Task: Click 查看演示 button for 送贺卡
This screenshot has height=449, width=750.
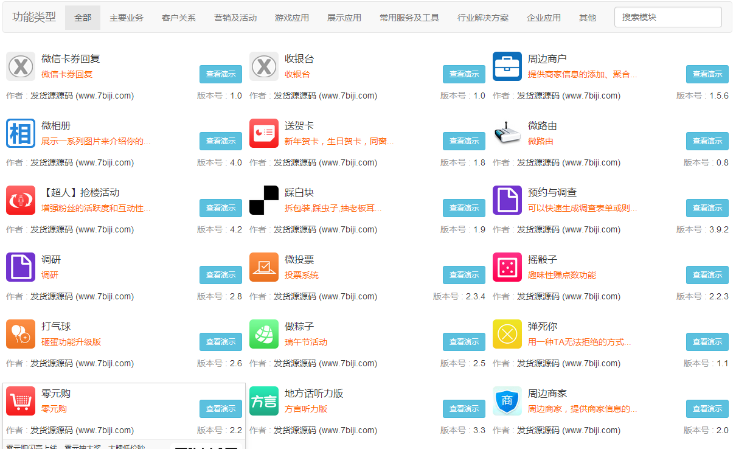Action: tap(464, 141)
